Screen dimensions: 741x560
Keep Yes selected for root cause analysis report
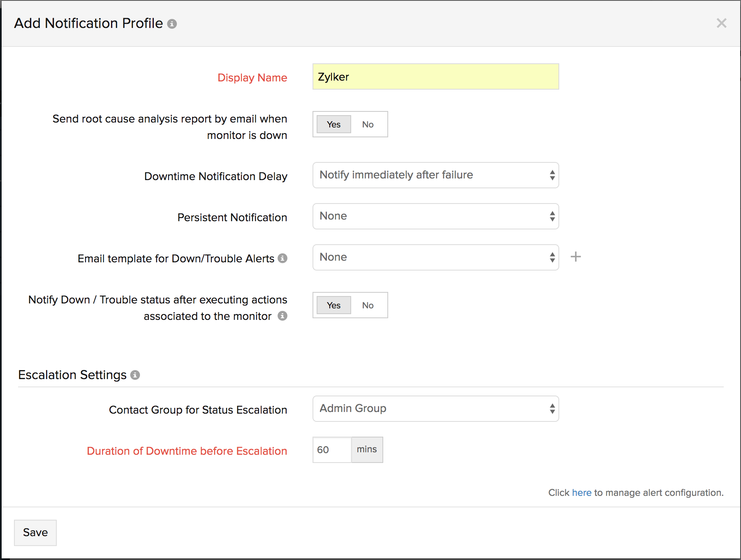[x=333, y=124]
